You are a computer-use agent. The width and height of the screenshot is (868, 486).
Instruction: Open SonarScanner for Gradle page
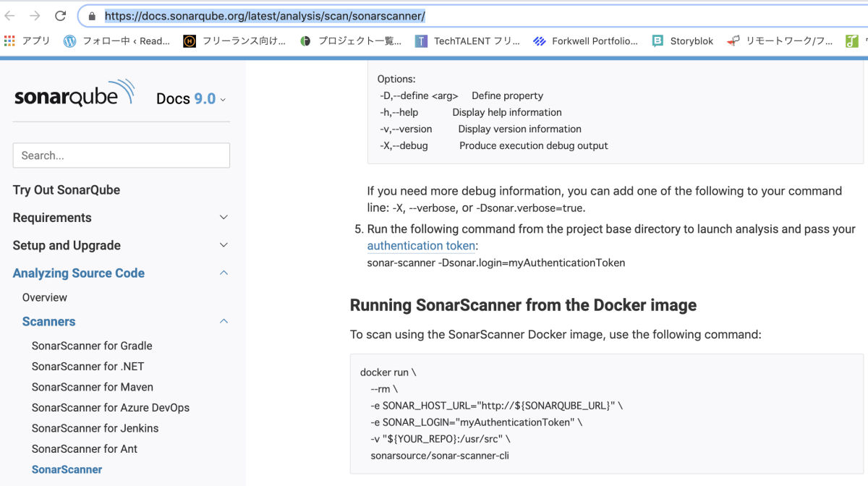[92, 346]
